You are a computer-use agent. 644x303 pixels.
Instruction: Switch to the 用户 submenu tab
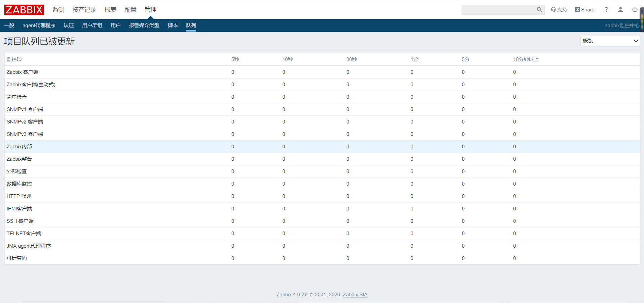coord(116,26)
